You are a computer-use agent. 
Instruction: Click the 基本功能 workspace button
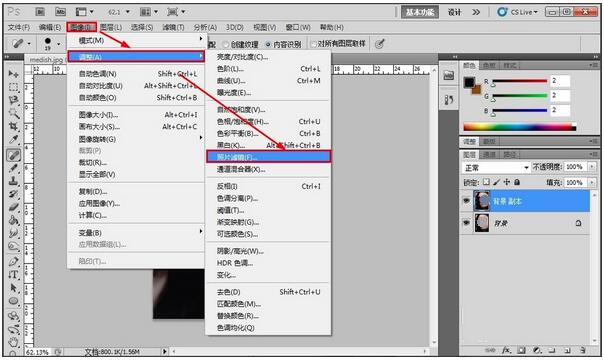(420, 12)
